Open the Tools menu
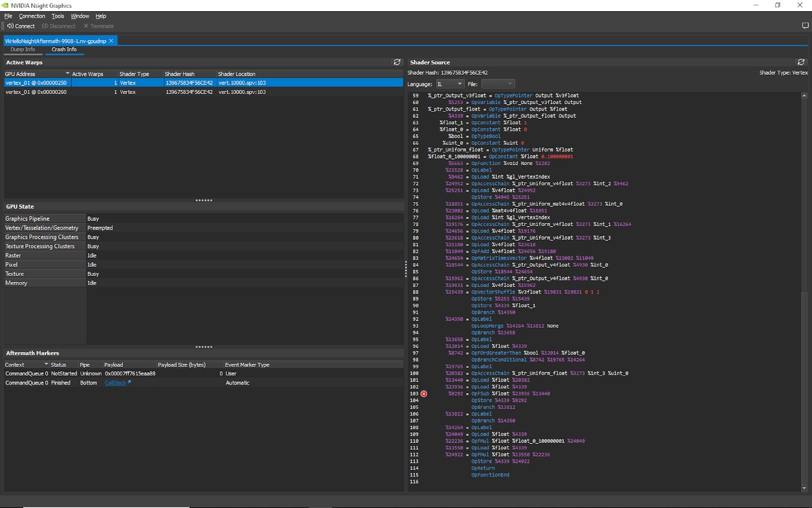Viewport: 812px width, 508px height. [58, 16]
